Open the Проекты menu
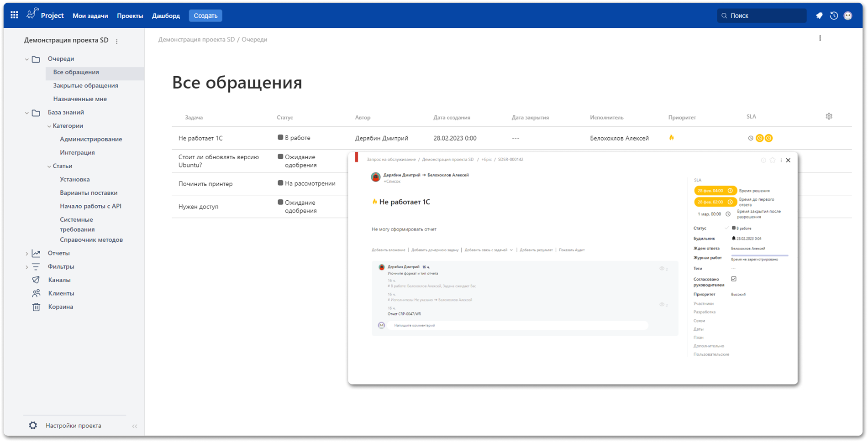Image resolution: width=868 pixels, height=442 pixels. pyautogui.click(x=130, y=15)
